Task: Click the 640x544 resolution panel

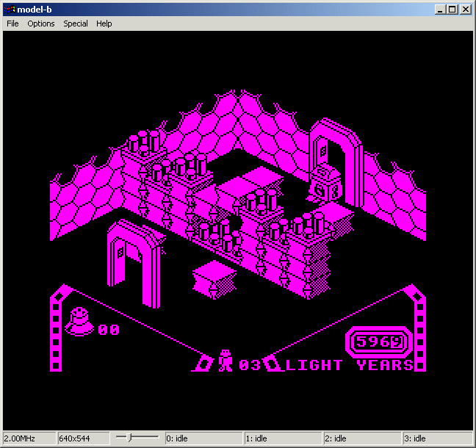Action: tap(83, 438)
